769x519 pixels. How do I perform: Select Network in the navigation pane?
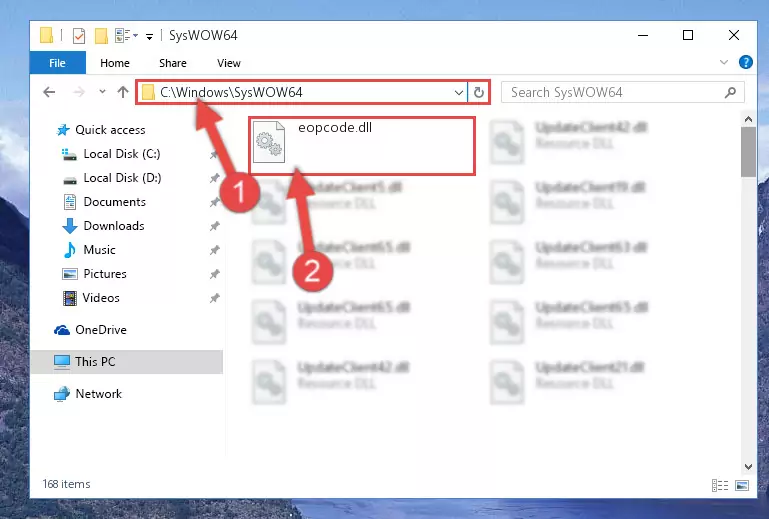pyautogui.click(x=98, y=393)
